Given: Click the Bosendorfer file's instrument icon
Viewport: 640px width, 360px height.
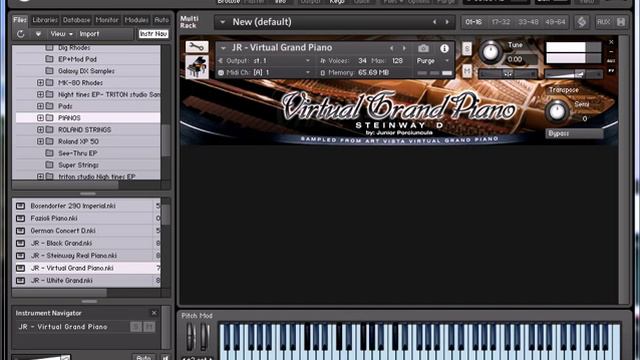Looking at the screenshot, I should click(x=20, y=206).
